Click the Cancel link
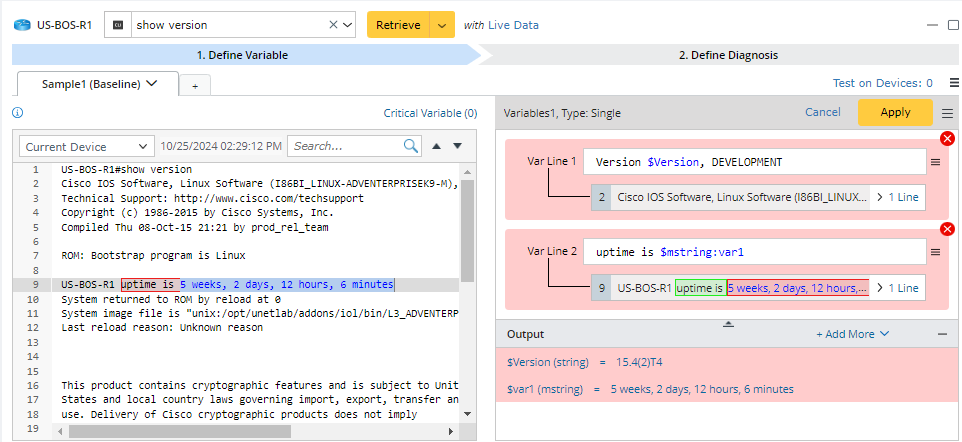The height and width of the screenshot is (442, 962). tap(822, 112)
